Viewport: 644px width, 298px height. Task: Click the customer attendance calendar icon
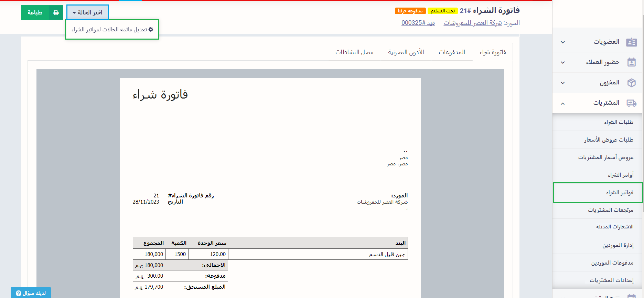pyautogui.click(x=631, y=62)
